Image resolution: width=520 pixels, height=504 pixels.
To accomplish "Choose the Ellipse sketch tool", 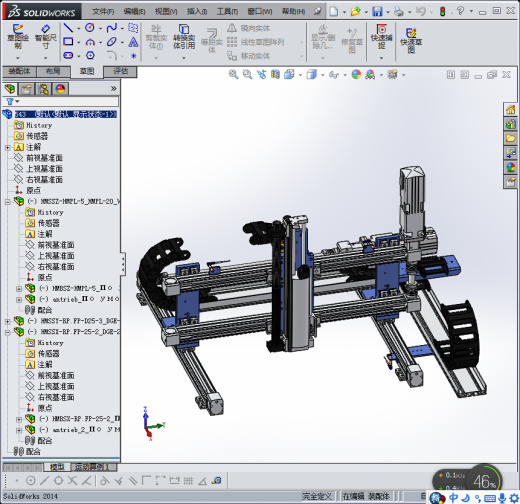I will pos(111,42).
